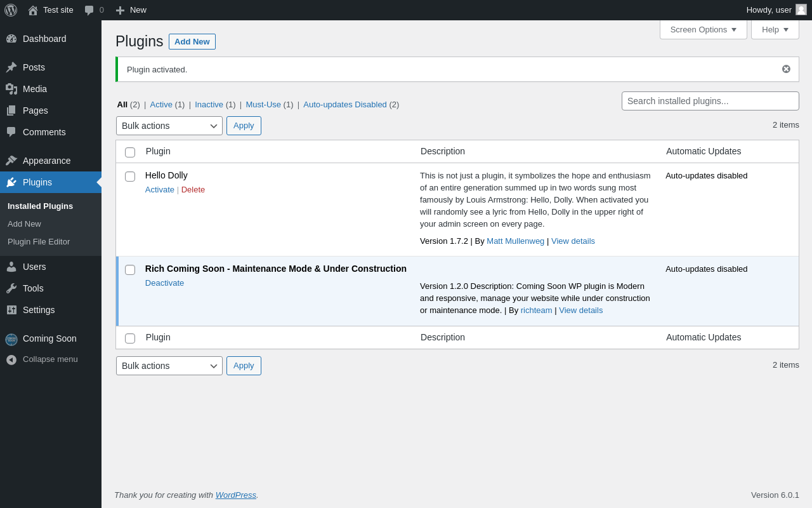Focus the Search installed plugins field
Screen dimensions: 812x508
[x=710, y=101]
